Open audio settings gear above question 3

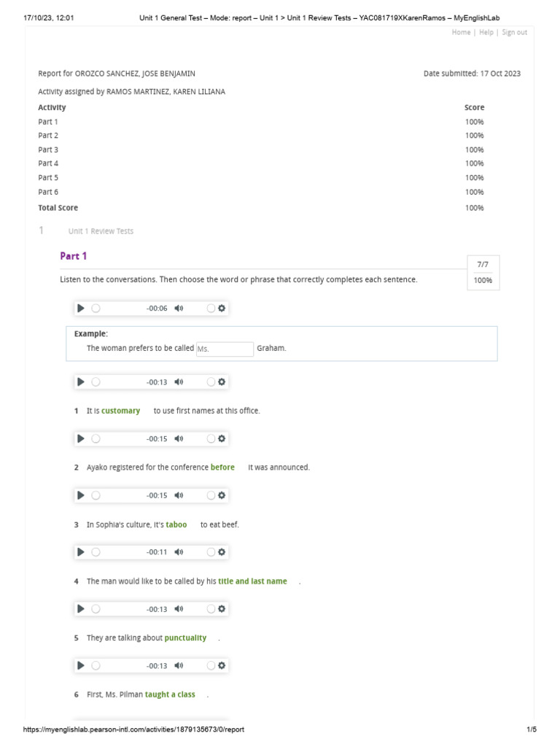(x=222, y=495)
